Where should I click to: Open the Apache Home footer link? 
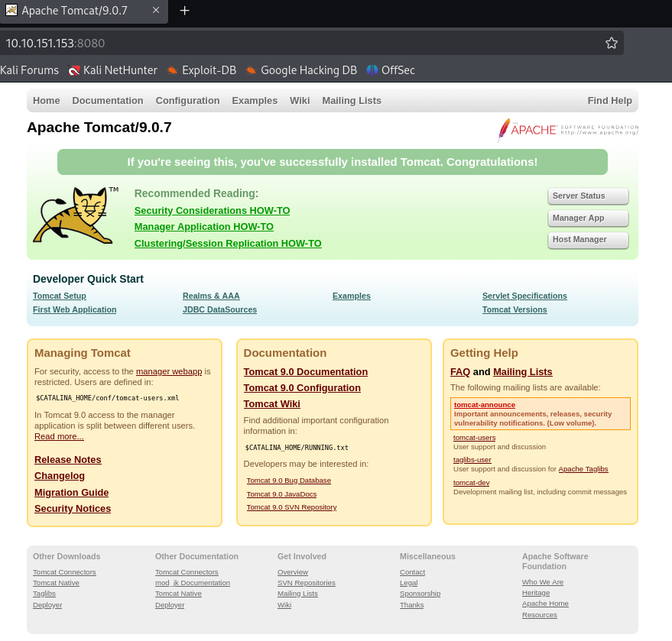[x=545, y=604]
